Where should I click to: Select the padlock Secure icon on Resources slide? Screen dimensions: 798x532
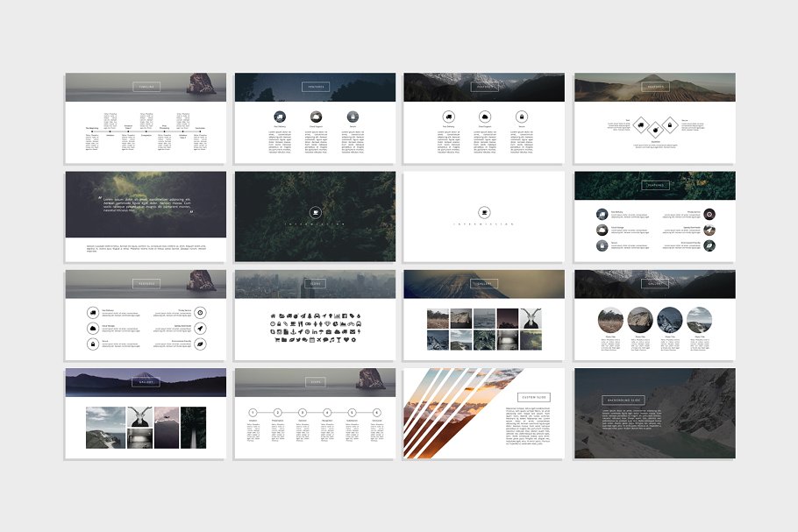pos(93,344)
